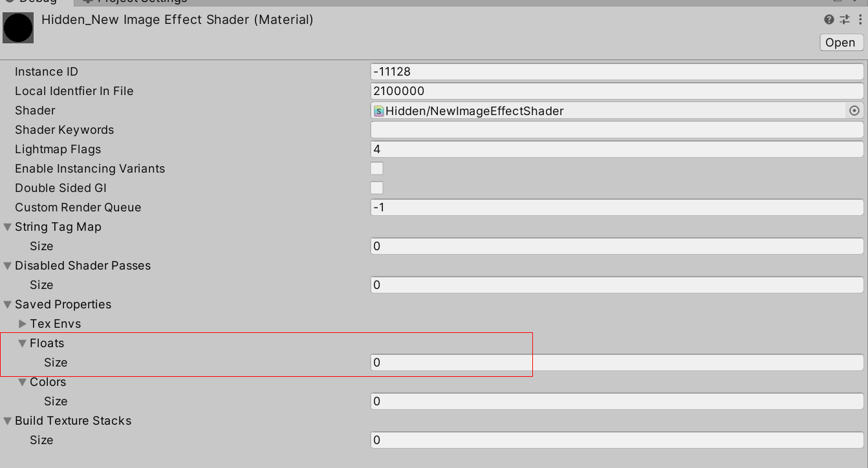The height and width of the screenshot is (468, 868).
Task: Open the three-dot more options menu
Action: (859, 19)
